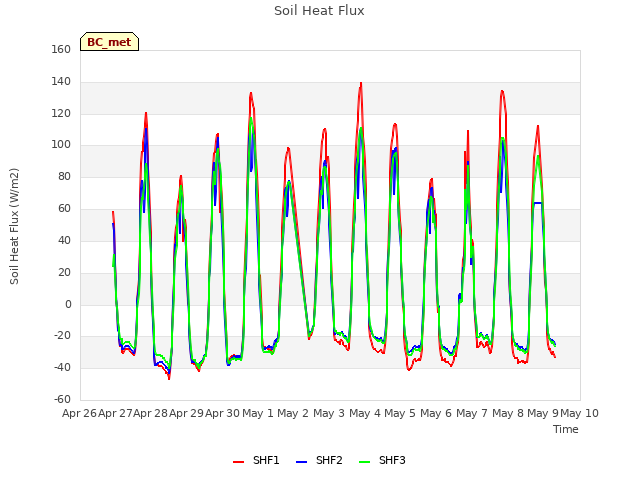Click the May 1 x-axis label
Image resolution: width=640 pixels, height=480 pixels.
pyautogui.click(x=258, y=413)
